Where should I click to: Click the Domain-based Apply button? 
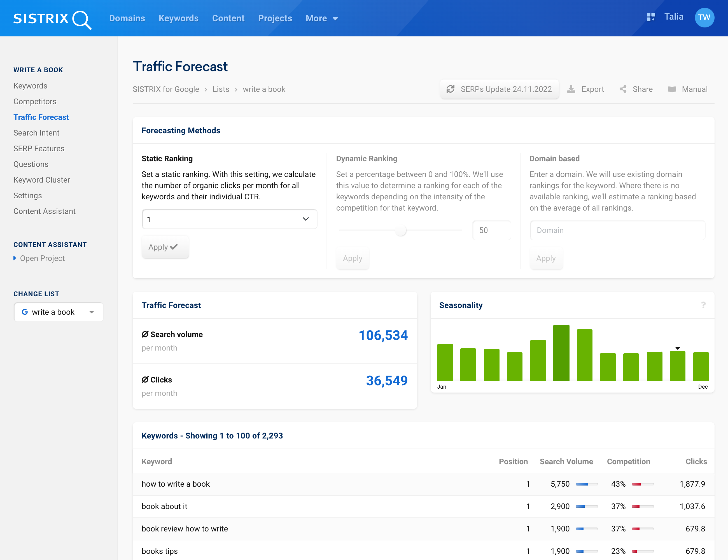point(546,258)
